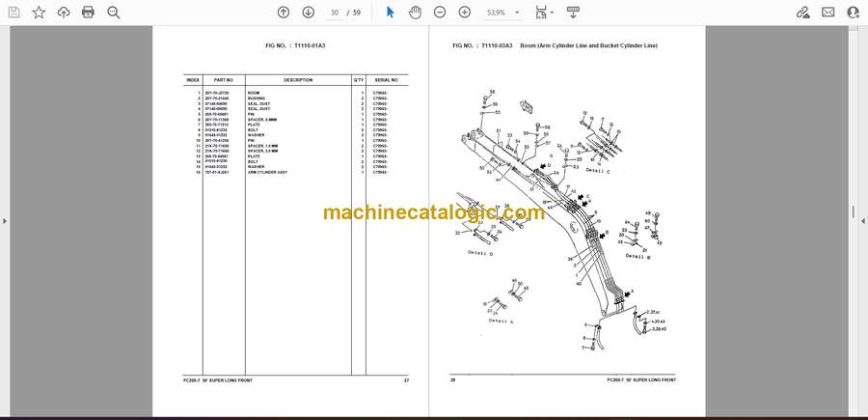This screenshot has width=868, height=420.
Task: Go to the next page
Action: (309, 13)
